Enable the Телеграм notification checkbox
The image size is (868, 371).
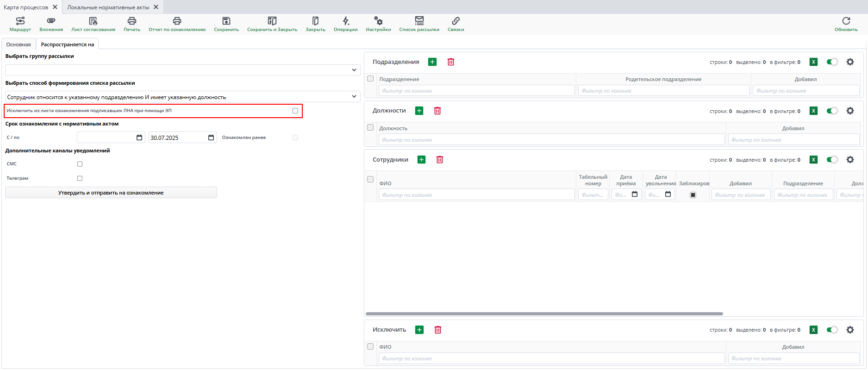(80, 178)
